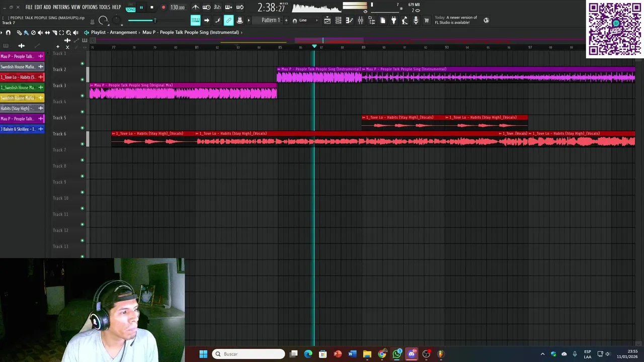
Task: Arm the red record button
Action: point(163,8)
